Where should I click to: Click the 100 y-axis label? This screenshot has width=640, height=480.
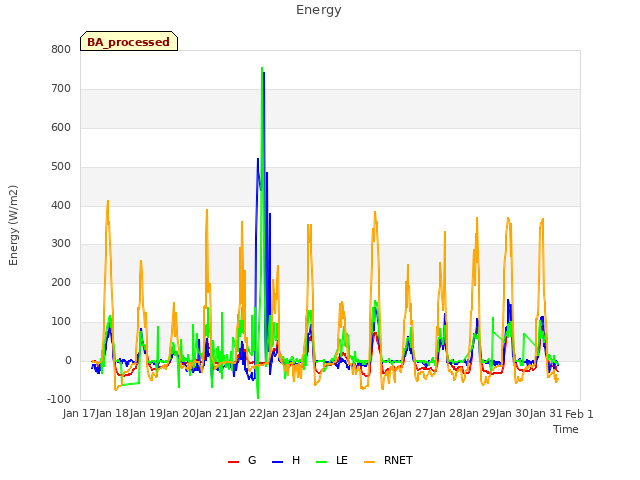[x=61, y=322]
